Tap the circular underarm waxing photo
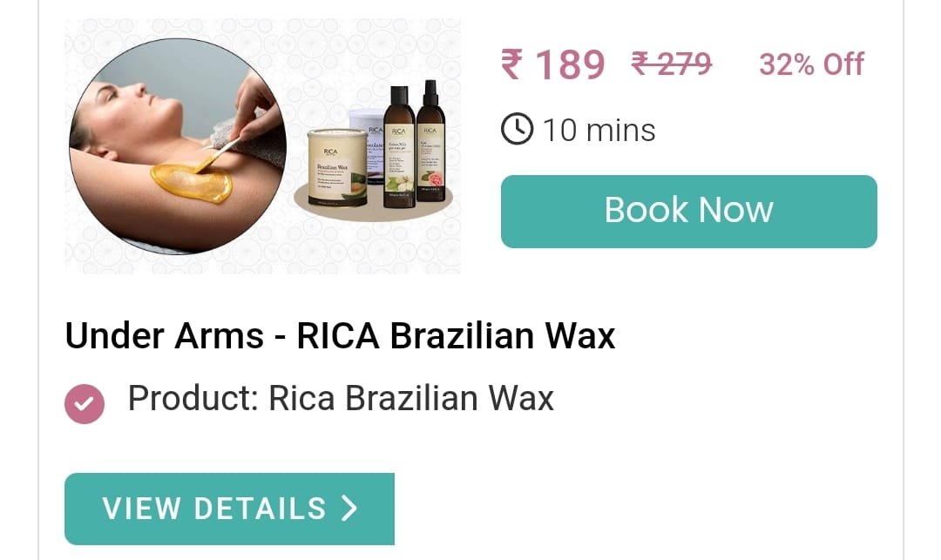The image size is (941, 560). [x=178, y=146]
